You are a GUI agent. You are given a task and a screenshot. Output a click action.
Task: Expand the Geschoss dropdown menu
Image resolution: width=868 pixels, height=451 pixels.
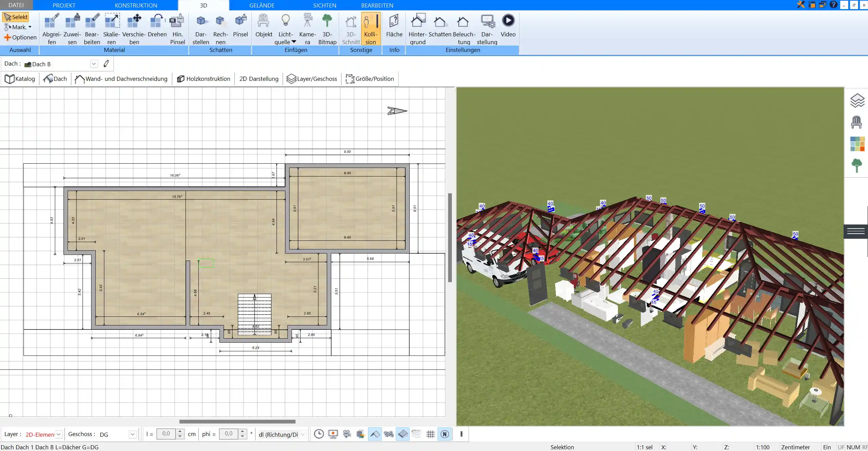[x=132, y=434]
